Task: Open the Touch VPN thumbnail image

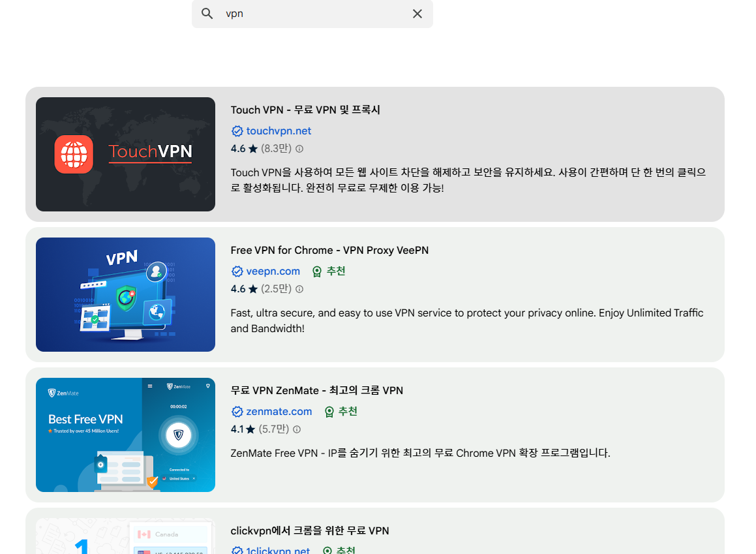Action: (x=125, y=154)
